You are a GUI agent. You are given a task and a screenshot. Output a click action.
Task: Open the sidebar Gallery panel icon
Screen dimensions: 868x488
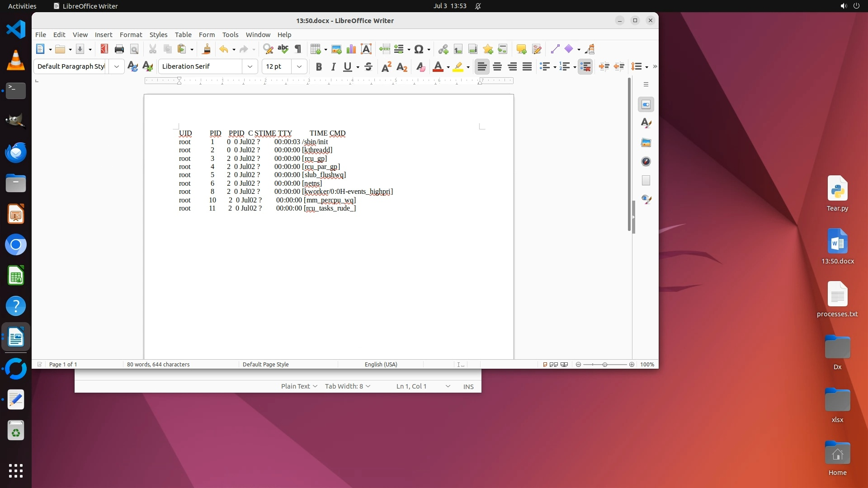pos(646,143)
